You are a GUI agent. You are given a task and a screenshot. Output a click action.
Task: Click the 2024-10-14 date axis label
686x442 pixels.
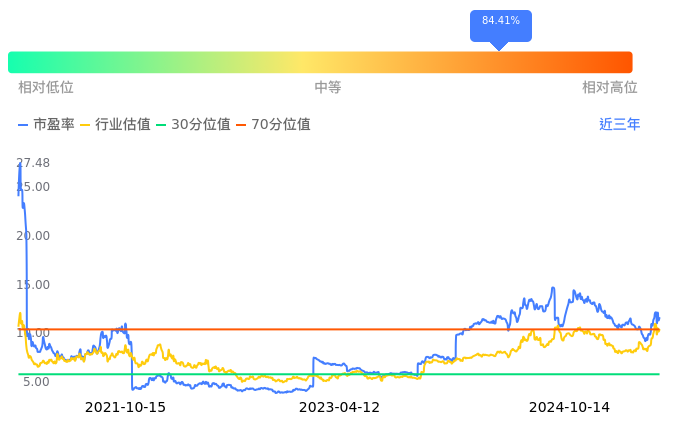(x=569, y=408)
